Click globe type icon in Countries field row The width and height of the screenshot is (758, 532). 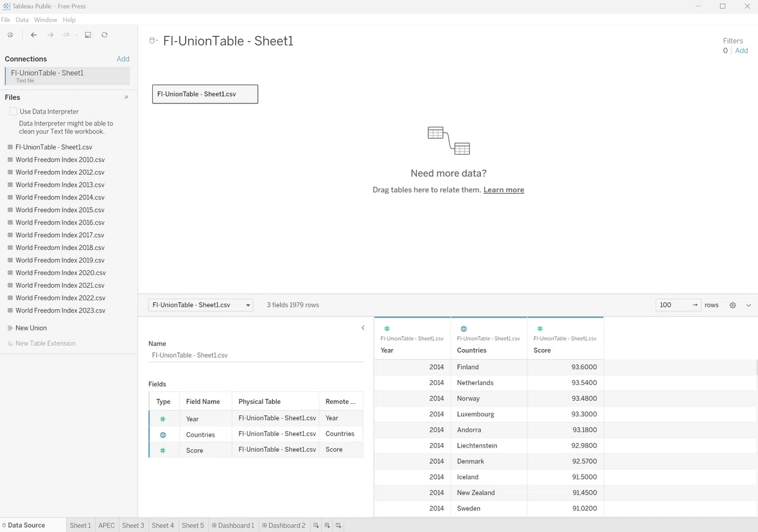coord(163,435)
